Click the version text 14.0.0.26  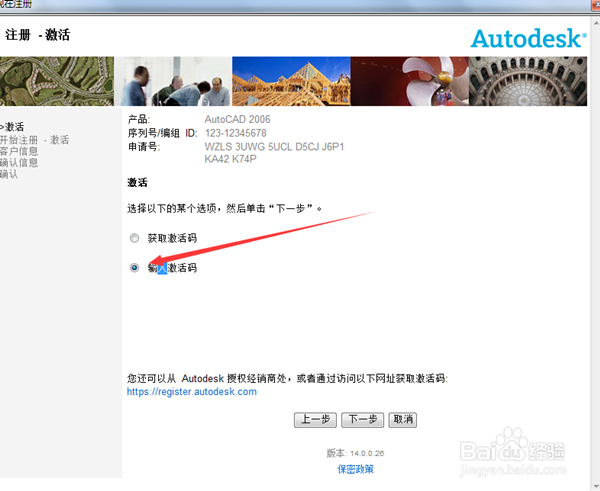click(x=367, y=453)
